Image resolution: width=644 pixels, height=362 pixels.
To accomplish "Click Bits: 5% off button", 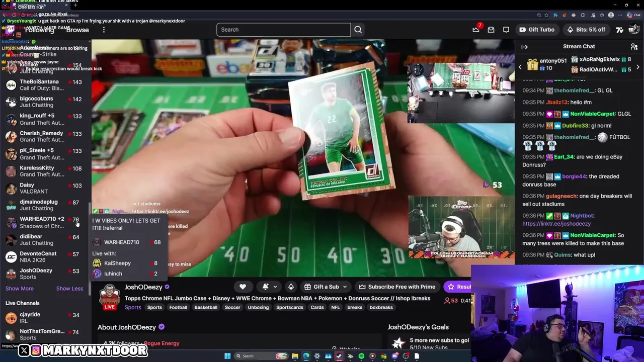I will coord(586,30).
